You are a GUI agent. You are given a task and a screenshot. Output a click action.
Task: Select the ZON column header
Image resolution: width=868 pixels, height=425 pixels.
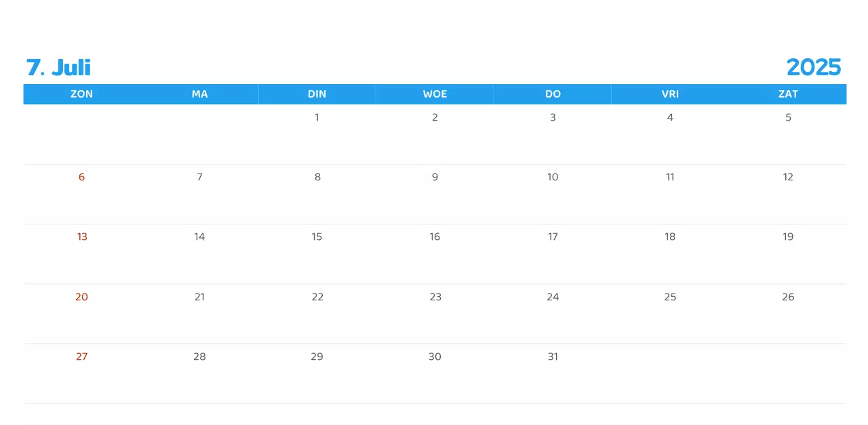pos(81,94)
